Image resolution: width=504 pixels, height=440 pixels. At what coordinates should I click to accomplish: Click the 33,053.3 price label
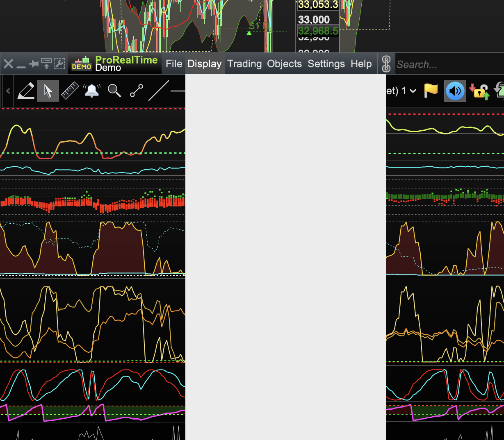point(318,5)
